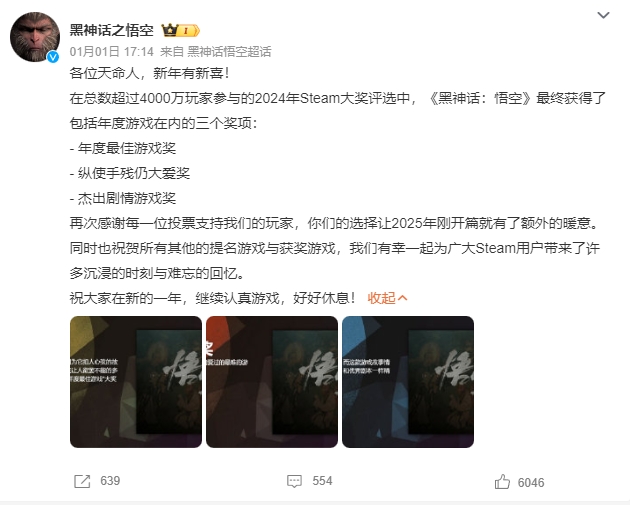Open the 黑神话悟空超话 topic link
Viewport: 630px width, 505px height.
pos(229,51)
